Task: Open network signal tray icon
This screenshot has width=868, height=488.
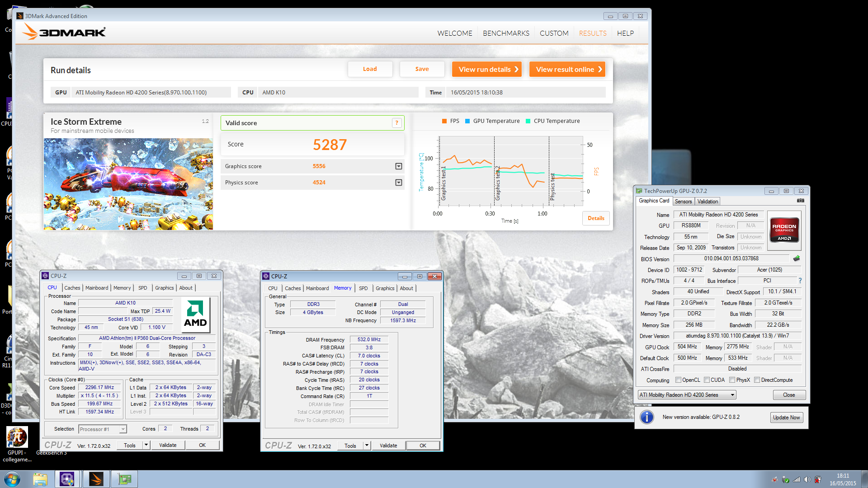Action: 797,479
